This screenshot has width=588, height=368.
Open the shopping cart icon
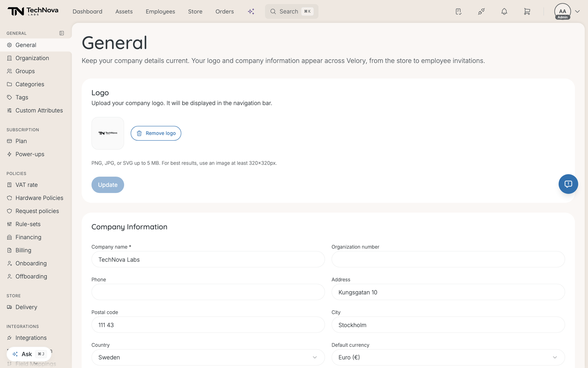coord(527,11)
